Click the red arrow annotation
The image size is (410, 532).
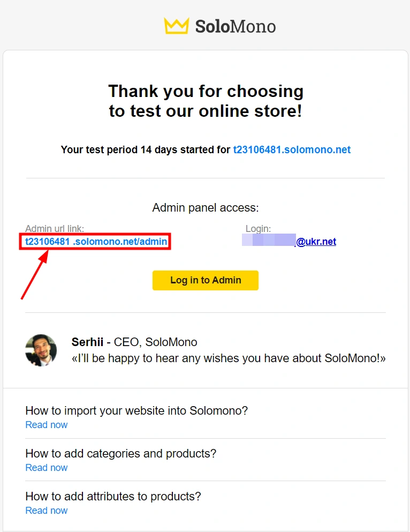click(x=35, y=274)
